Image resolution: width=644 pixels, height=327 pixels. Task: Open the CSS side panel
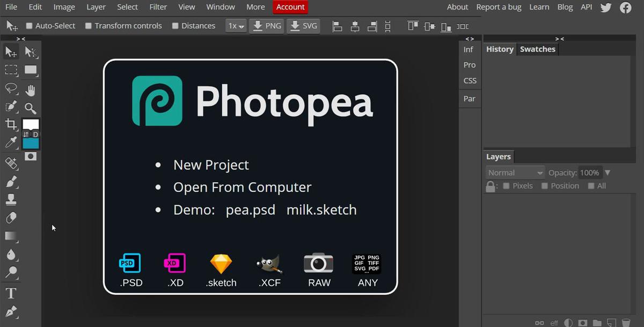tap(470, 80)
